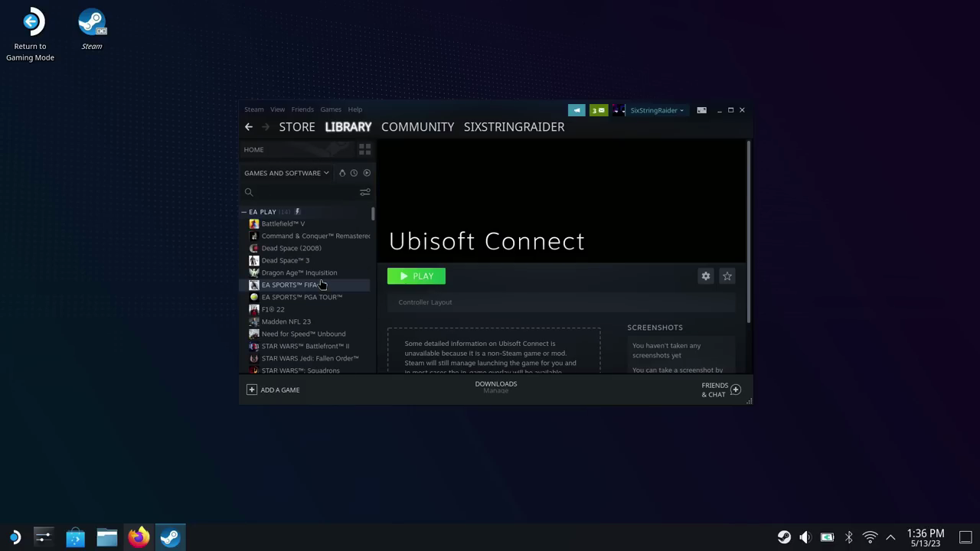Toggle the ready-to-play filter icon
This screenshot has width=980, height=551.
pos(367,173)
